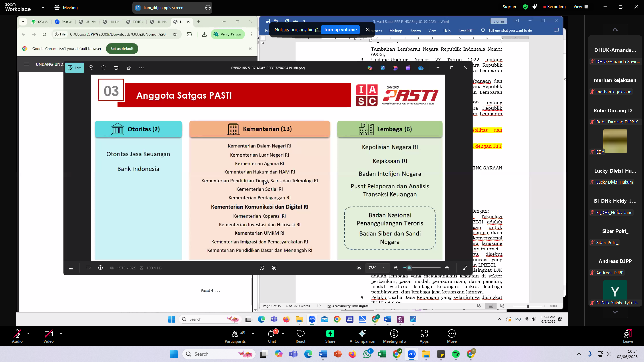Open new tab in shared Chrome
The image size is (644, 362).
click(x=199, y=22)
